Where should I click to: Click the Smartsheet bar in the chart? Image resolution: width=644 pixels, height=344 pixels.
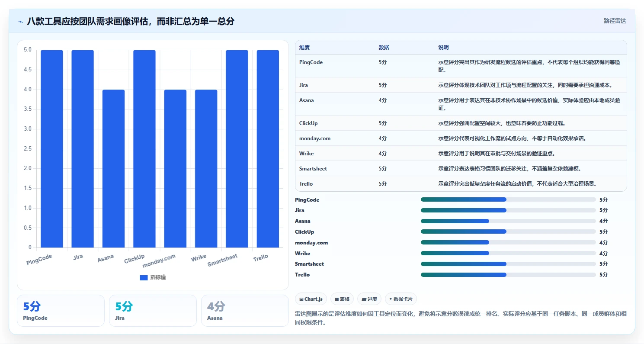[x=237, y=149]
